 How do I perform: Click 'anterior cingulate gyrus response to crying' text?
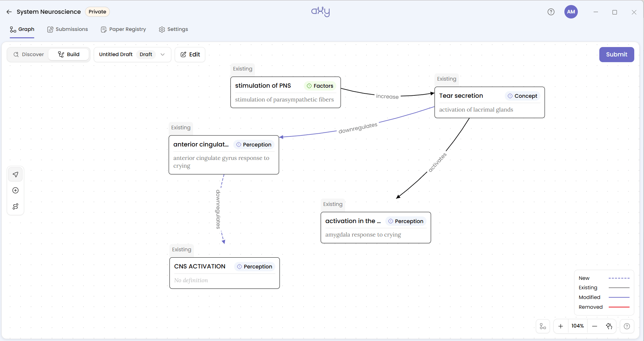pyautogui.click(x=221, y=162)
